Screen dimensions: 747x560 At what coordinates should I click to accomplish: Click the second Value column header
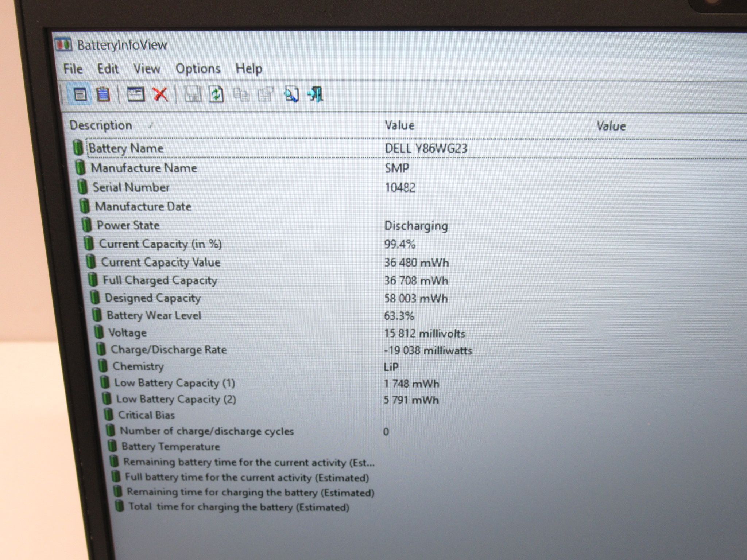click(668, 126)
